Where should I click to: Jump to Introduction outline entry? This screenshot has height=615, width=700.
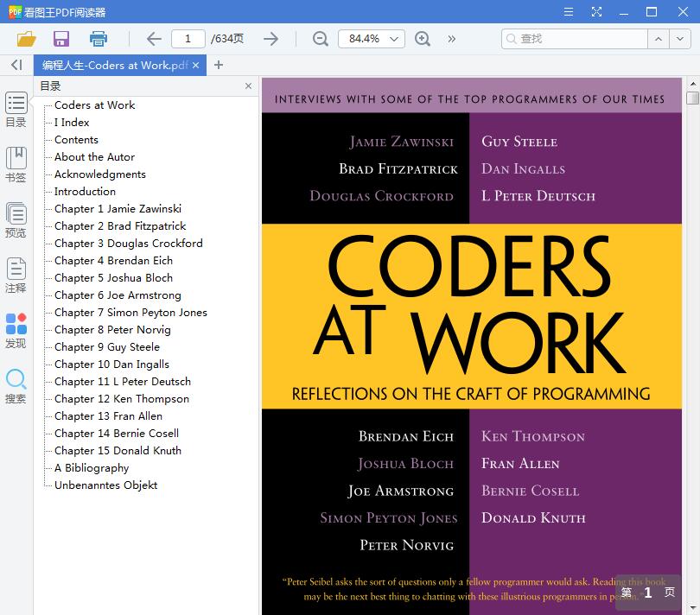[x=85, y=192]
